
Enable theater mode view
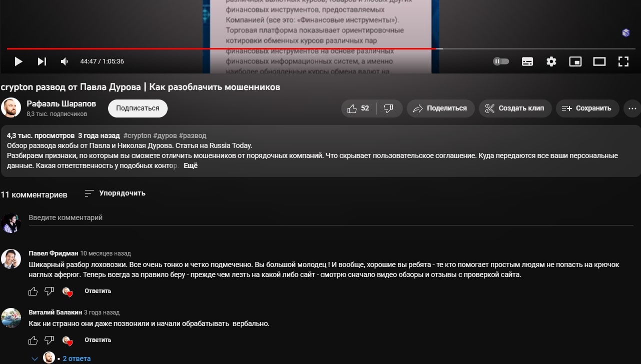[x=599, y=61]
